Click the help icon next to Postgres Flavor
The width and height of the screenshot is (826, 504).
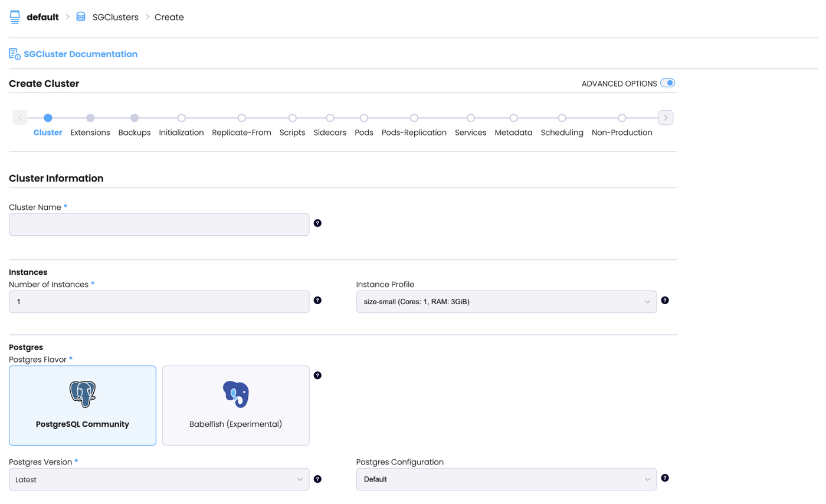(x=317, y=375)
